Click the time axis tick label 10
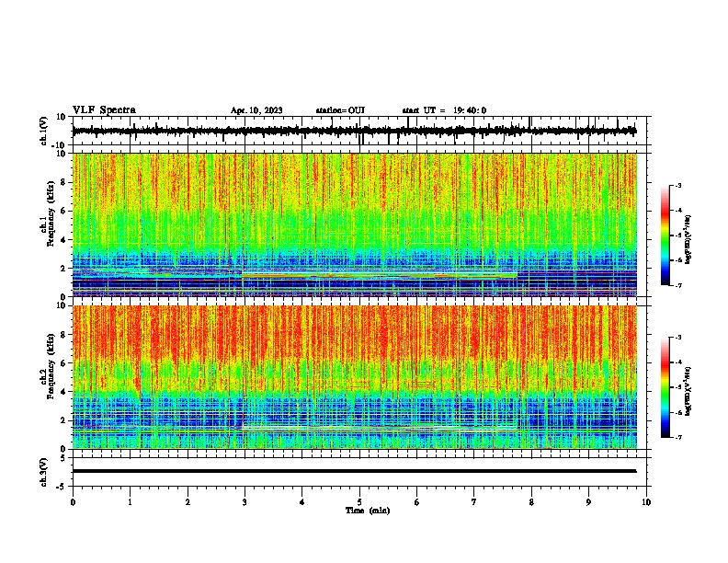This screenshot has width=728, height=563. pos(646,502)
